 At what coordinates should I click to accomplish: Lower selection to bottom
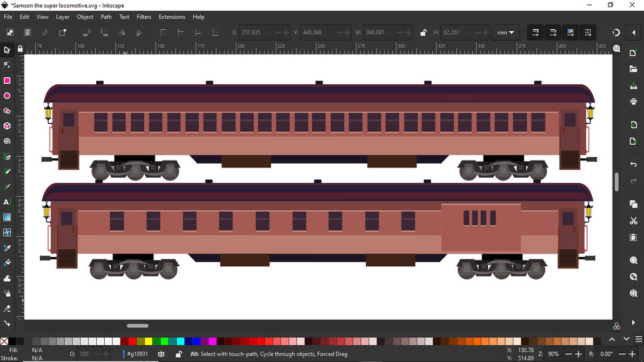pos(215,32)
